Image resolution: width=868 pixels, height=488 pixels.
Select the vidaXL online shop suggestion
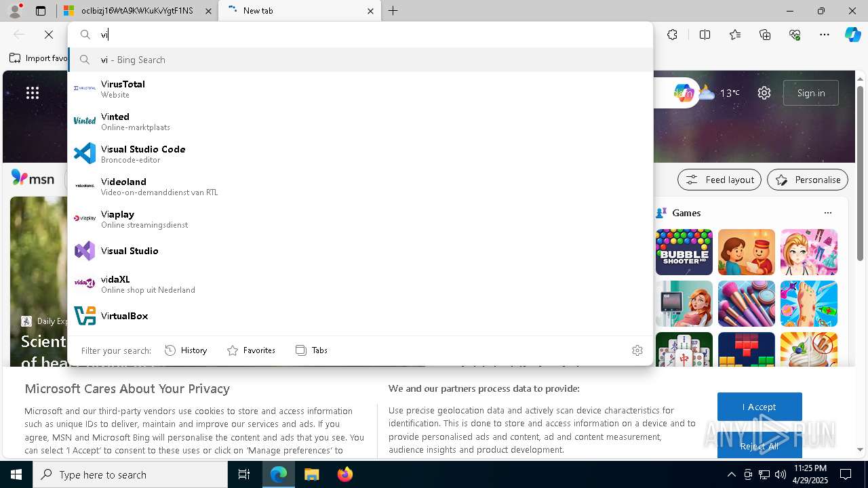(360, 283)
